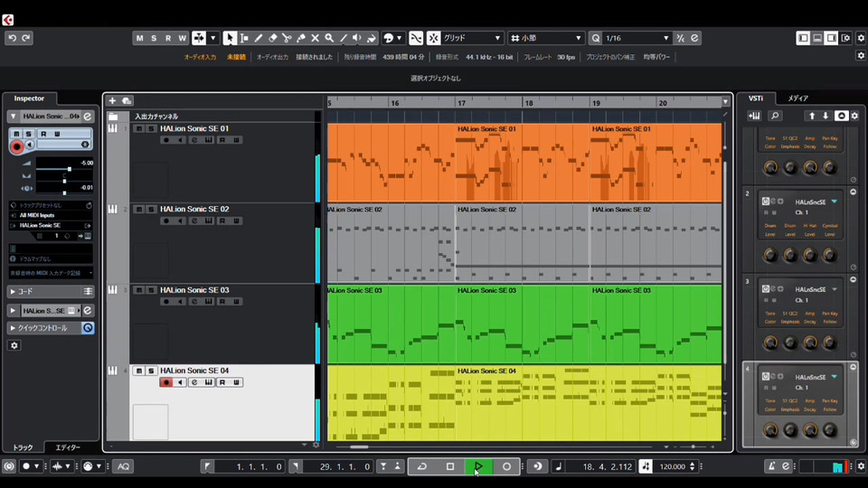Solo the HALion Sonic SE 02 track

(151, 209)
